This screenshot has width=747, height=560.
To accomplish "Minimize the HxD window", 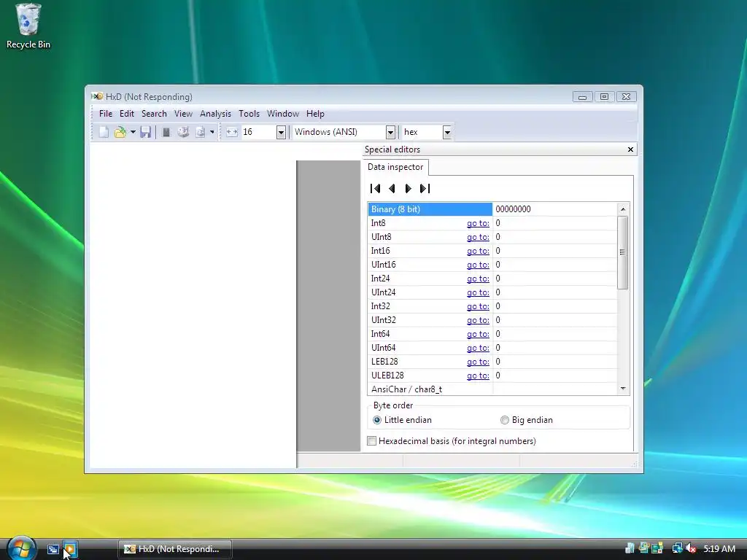I will (582, 97).
